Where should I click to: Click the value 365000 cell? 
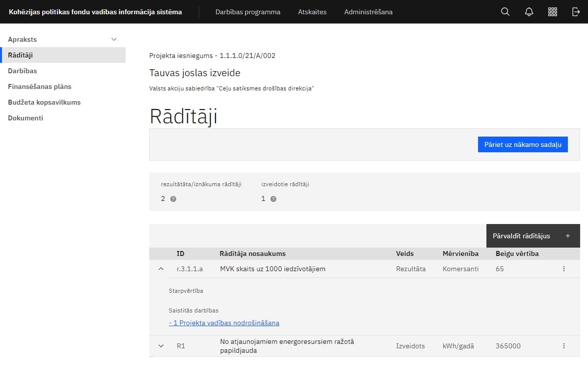click(x=508, y=346)
